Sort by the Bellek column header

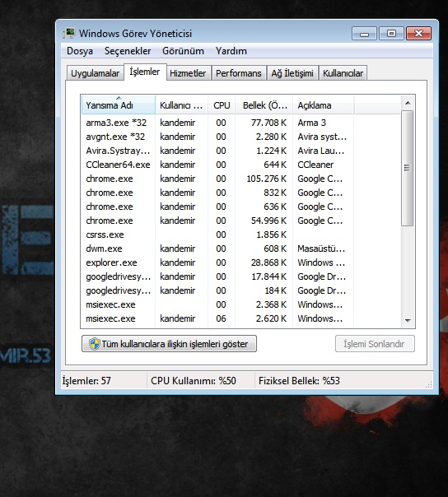(x=264, y=105)
